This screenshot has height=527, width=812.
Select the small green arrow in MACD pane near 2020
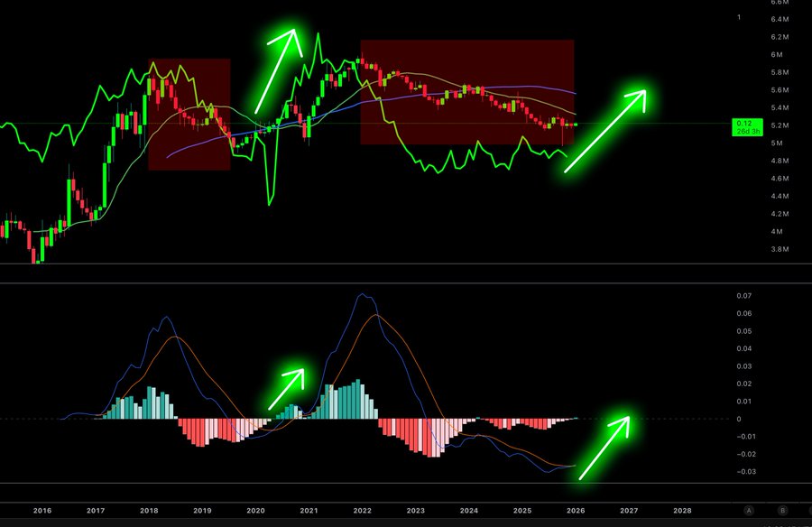286,388
